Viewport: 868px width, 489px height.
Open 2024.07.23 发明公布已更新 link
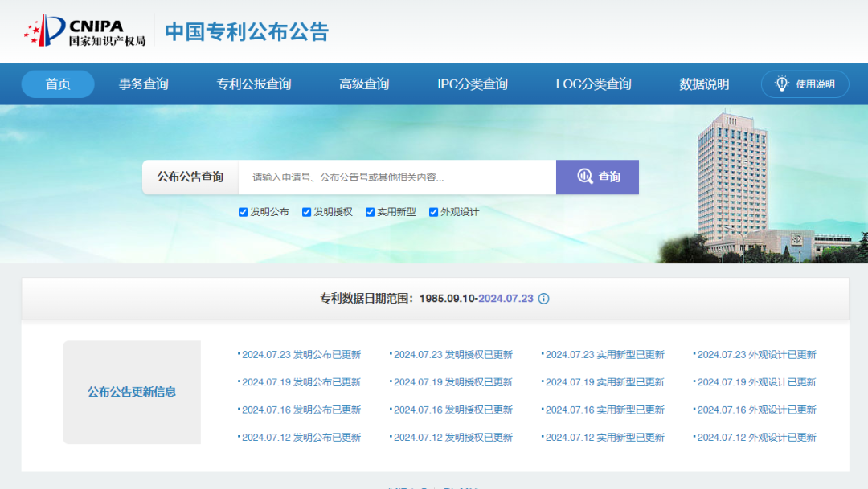[301, 355]
